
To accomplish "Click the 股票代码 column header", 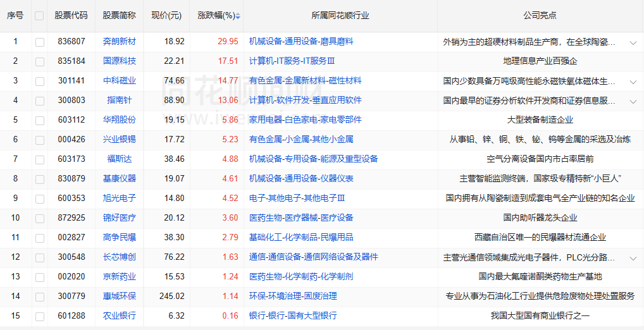I will [71, 16].
